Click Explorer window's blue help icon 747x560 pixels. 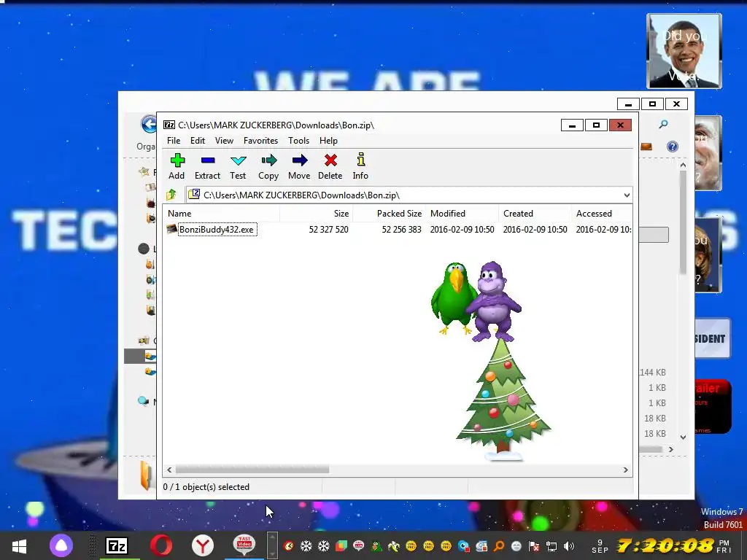[x=672, y=147]
